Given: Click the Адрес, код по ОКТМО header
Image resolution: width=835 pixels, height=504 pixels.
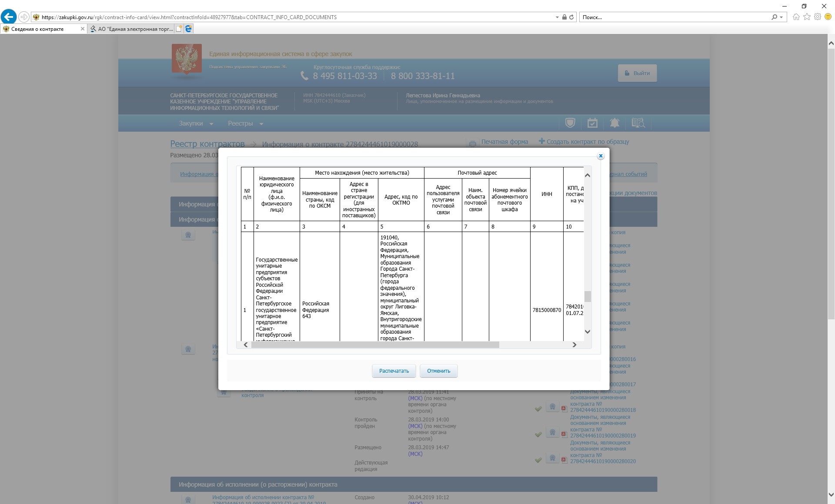Looking at the screenshot, I should (401, 200).
